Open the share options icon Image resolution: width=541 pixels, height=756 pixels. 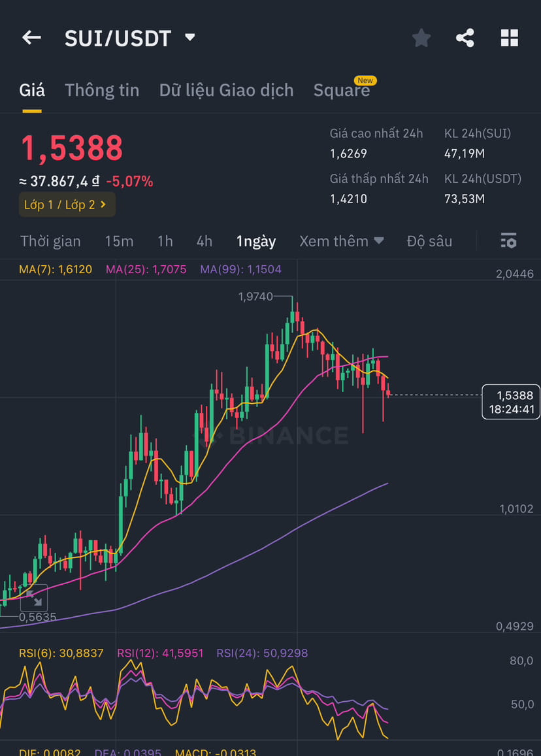(465, 38)
